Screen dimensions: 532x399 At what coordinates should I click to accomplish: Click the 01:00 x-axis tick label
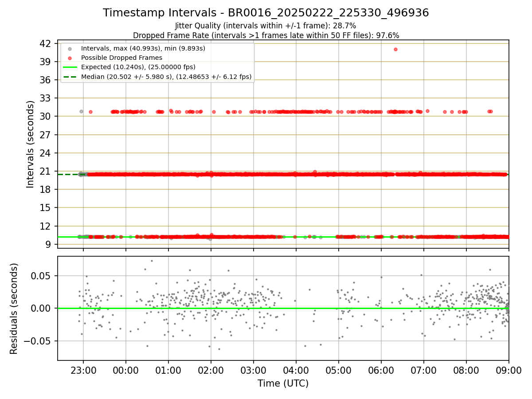[x=168, y=370]
